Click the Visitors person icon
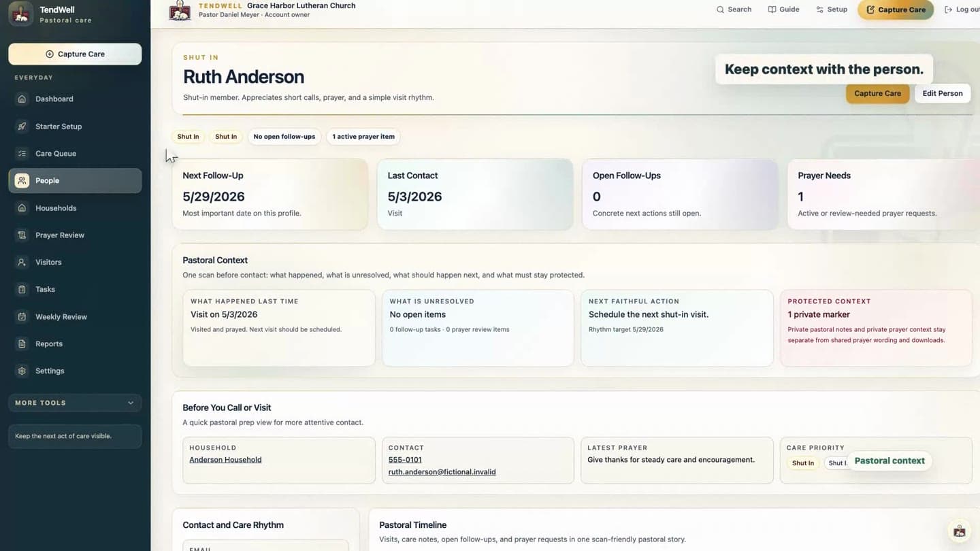 [22, 263]
